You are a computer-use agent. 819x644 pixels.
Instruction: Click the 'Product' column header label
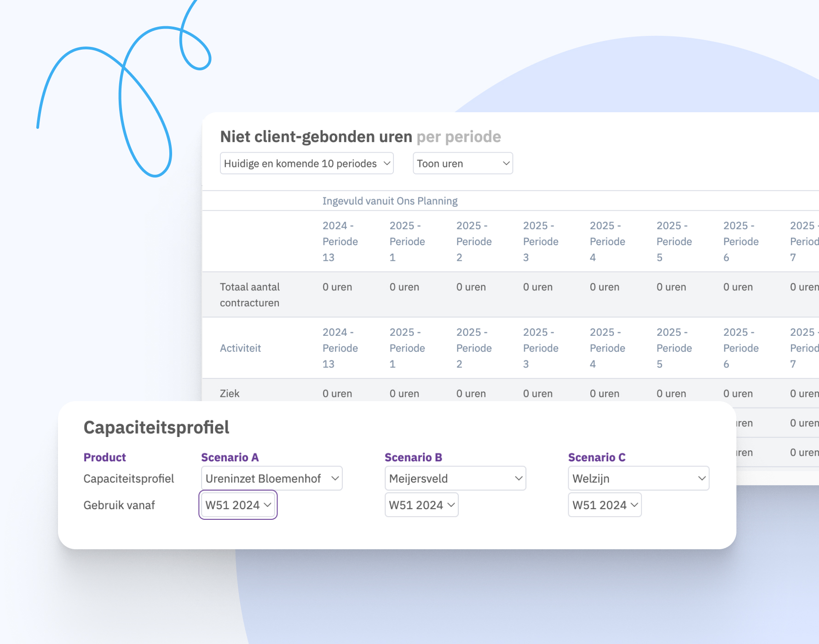coord(104,457)
